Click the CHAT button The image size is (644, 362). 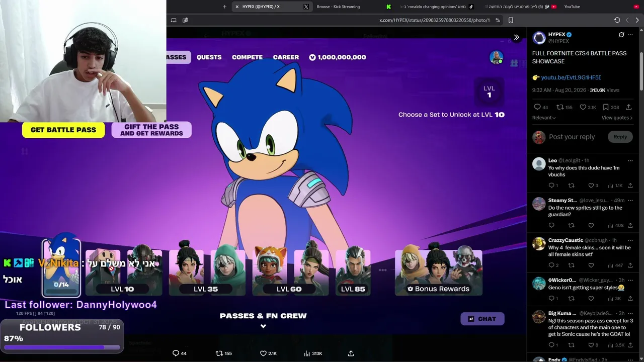click(482, 319)
